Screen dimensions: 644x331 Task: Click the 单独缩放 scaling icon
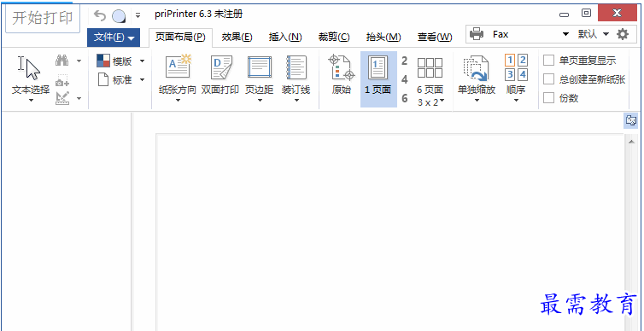click(476, 68)
